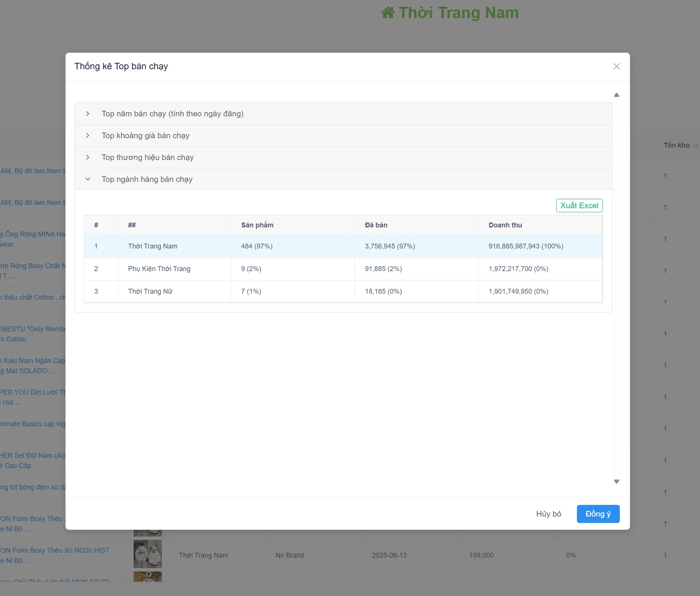The image size is (700, 596).
Task: Select the Thời Trang Nam table row
Action: [x=343, y=246]
